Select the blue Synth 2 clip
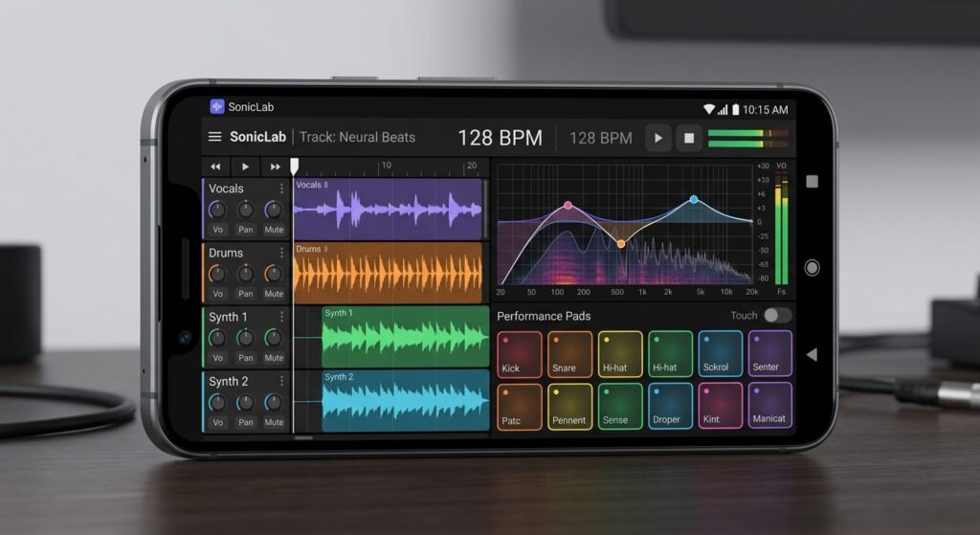The image size is (980, 535). 405,401
